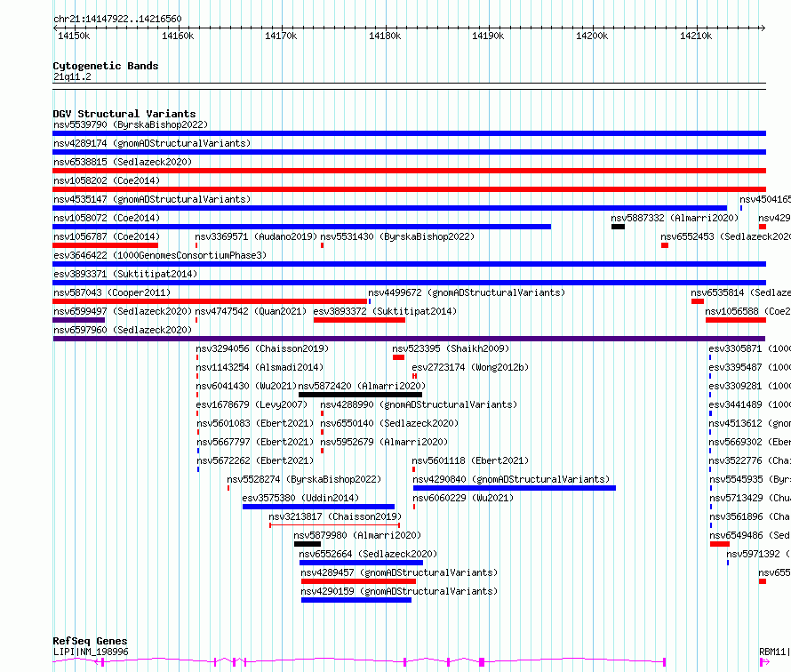
Task: Open variant nsv5539790 (ByrskaBishop2022) label
Action: tap(131, 124)
